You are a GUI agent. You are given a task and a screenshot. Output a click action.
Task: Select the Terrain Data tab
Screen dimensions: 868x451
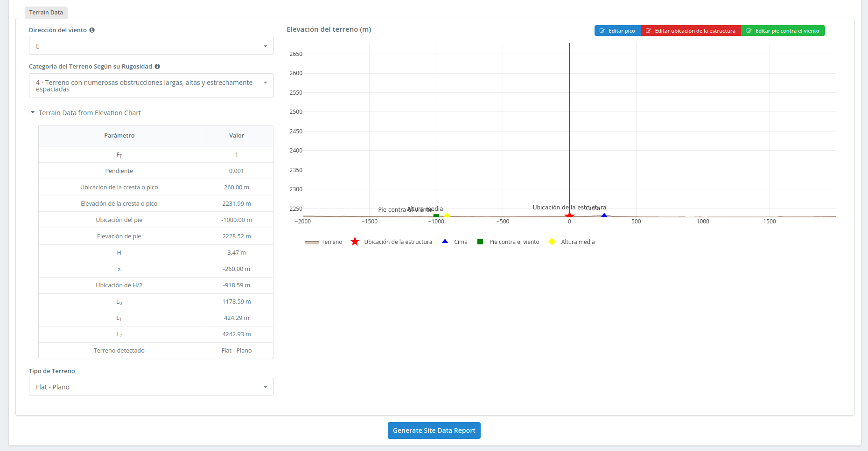click(x=46, y=13)
